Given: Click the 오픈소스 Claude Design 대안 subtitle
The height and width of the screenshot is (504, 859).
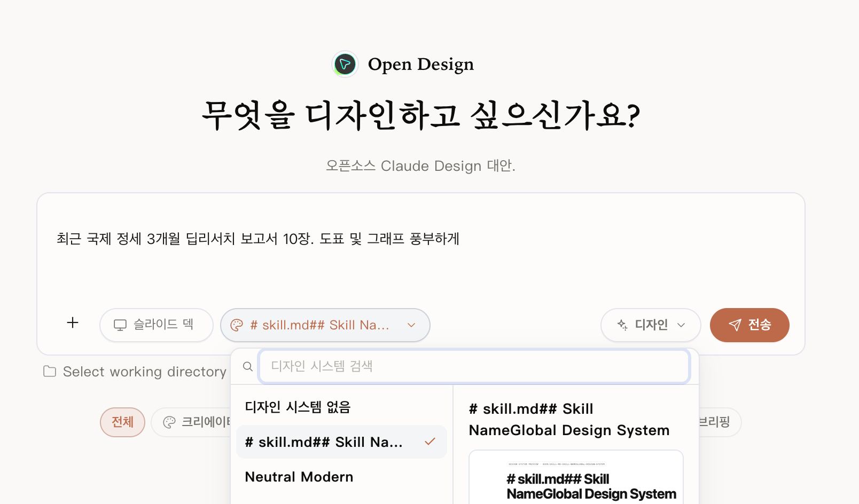Looking at the screenshot, I should click(421, 166).
